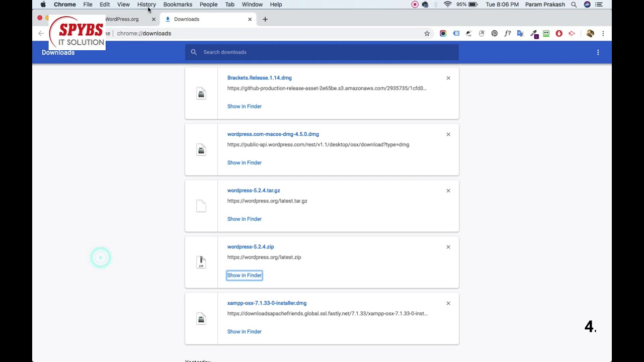Open the Brackets.Release.1.14.dmg file link
The width and height of the screenshot is (644, 362).
pyautogui.click(x=260, y=78)
